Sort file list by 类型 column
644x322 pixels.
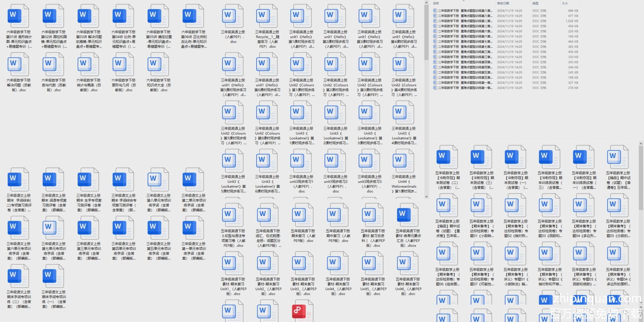[535, 3]
